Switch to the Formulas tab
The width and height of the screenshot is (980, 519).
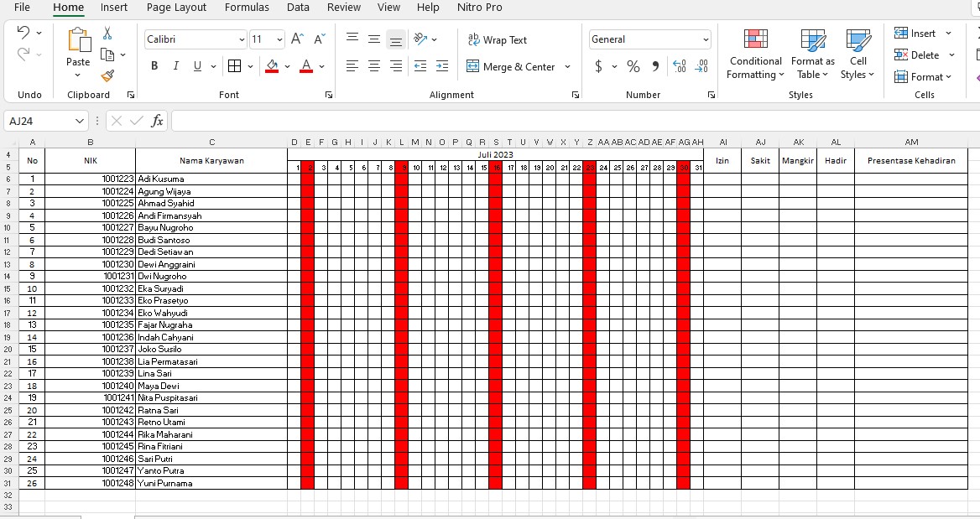click(247, 8)
